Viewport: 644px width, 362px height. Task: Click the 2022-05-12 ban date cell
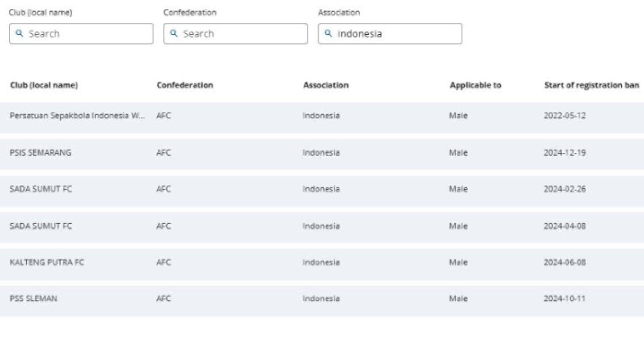(565, 116)
